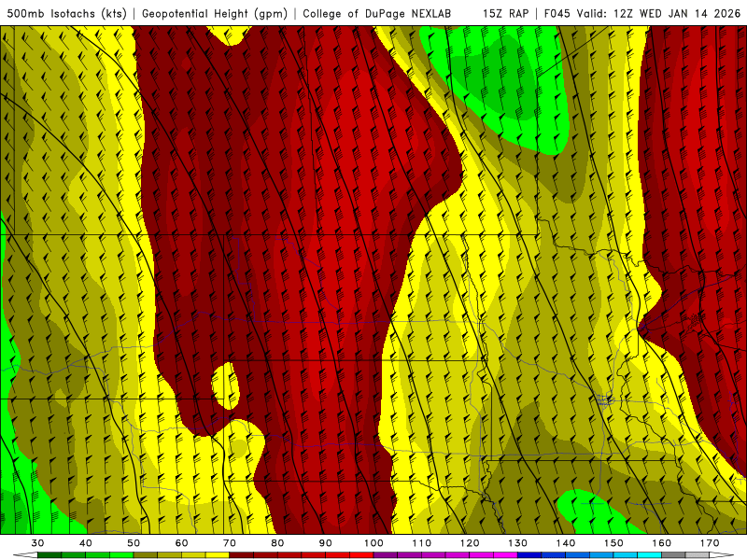Select the bright green 45-50 kt legend swatch
Viewport: 747px width, 560px height.
(x=121, y=555)
